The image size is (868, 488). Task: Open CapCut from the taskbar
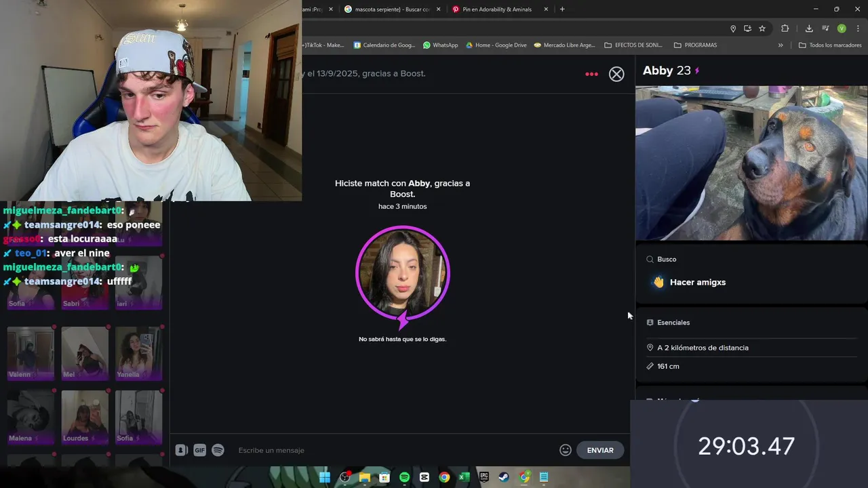(x=425, y=477)
